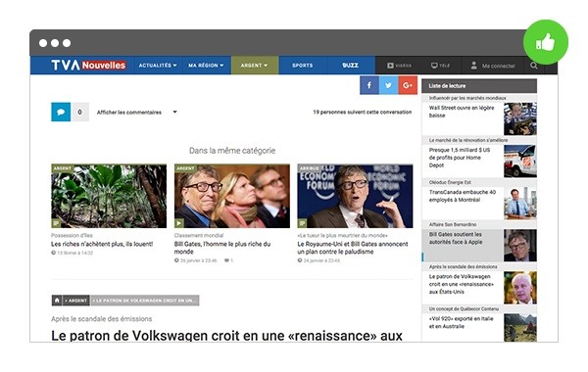
Task: Click the forest plants thumbnail
Action: pyautogui.click(x=109, y=196)
